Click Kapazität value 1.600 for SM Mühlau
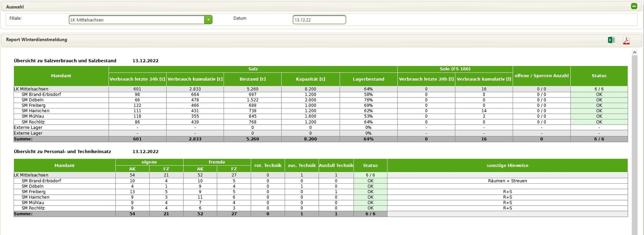 tap(310, 117)
